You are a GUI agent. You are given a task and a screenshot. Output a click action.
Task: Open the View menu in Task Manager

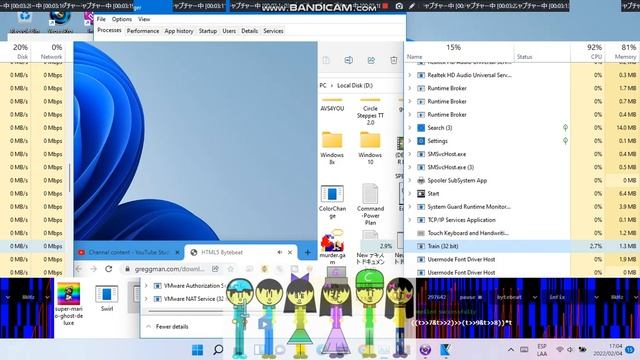pyautogui.click(x=144, y=19)
